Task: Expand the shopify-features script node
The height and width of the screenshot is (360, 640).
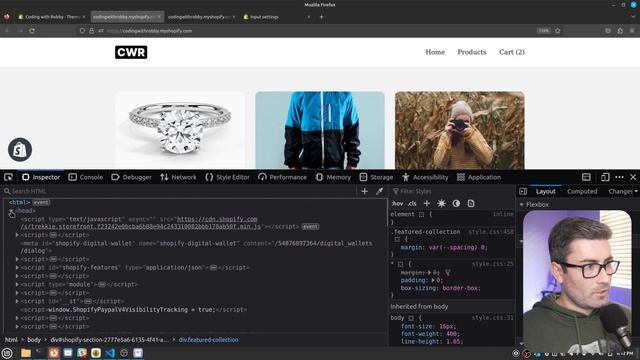Action: [x=17, y=268]
